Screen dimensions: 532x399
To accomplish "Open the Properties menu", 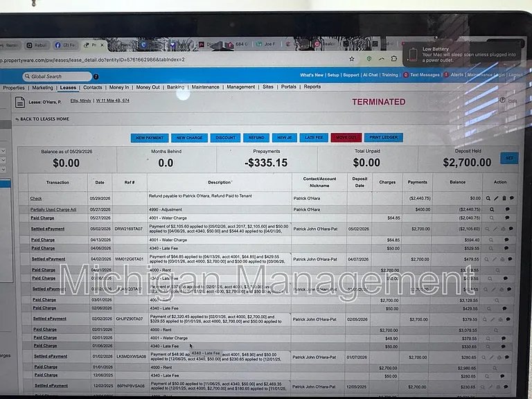I will [14, 88].
